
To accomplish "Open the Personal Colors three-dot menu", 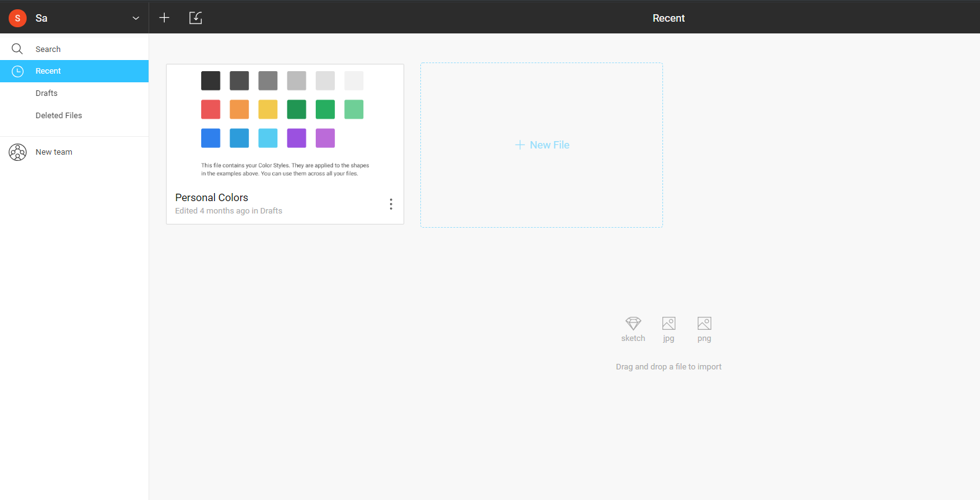I will pyautogui.click(x=391, y=204).
